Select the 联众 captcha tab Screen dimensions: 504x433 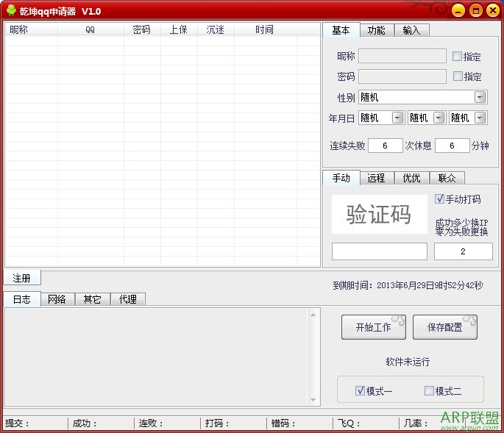pos(447,178)
